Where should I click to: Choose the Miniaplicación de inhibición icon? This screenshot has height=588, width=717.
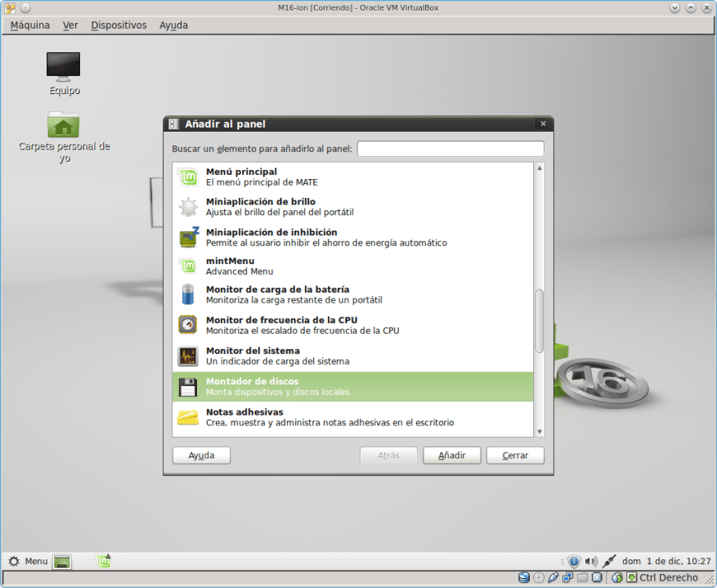point(188,237)
